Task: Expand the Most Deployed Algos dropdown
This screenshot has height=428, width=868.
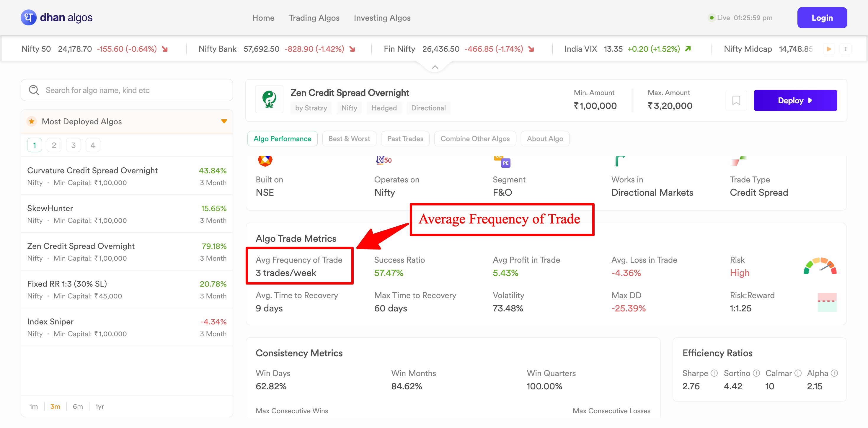Action: click(224, 121)
